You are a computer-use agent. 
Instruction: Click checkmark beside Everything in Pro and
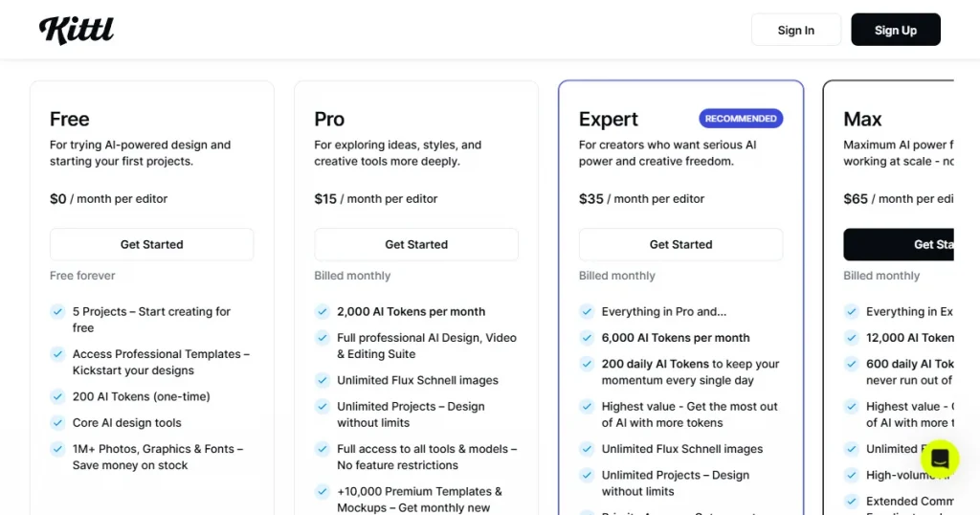[587, 311]
